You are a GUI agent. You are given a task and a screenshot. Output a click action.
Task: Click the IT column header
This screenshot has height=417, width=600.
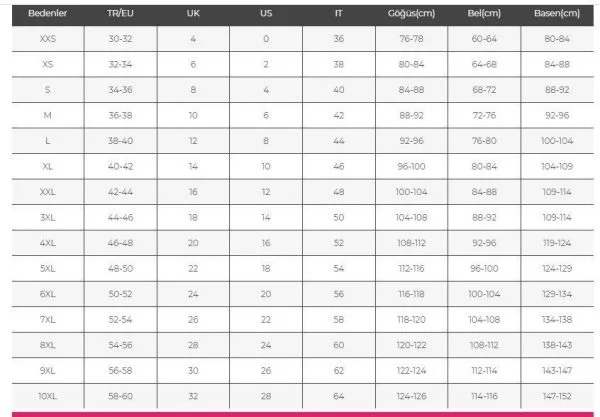pyautogui.click(x=339, y=14)
